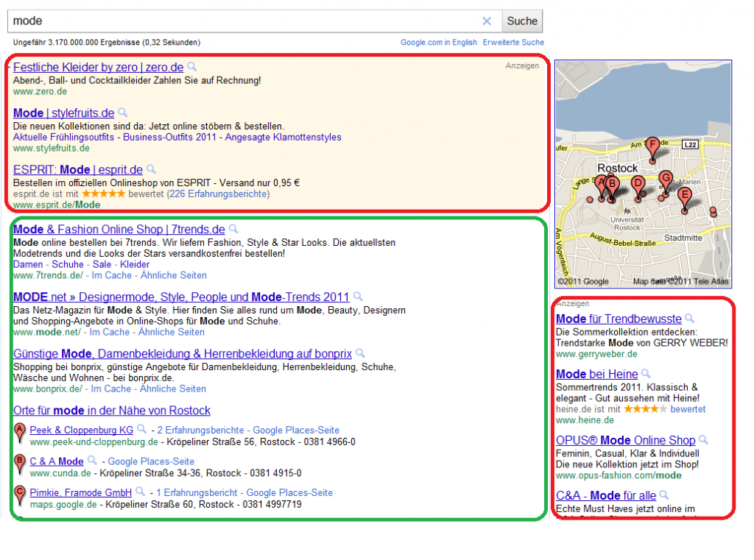Image resolution: width=754 pixels, height=560 pixels.
Task: Open Festliche Kleider by zero ad
Action: tap(98, 67)
